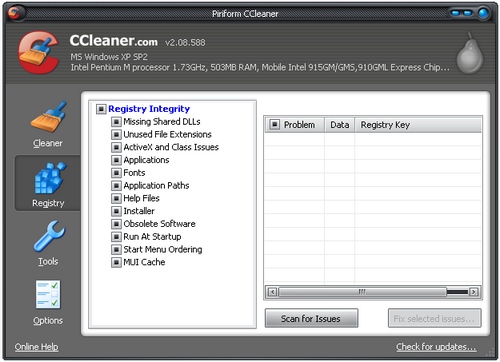The width and height of the screenshot is (500, 362).
Task: Toggle the Unused File Extensions checkbox
Action: 116,135
